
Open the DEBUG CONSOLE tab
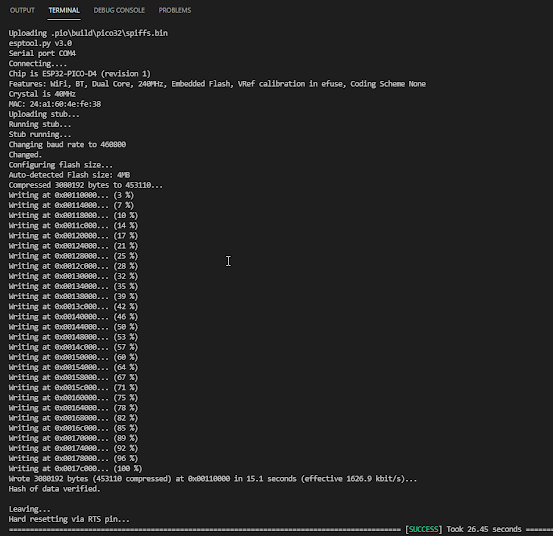(119, 10)
